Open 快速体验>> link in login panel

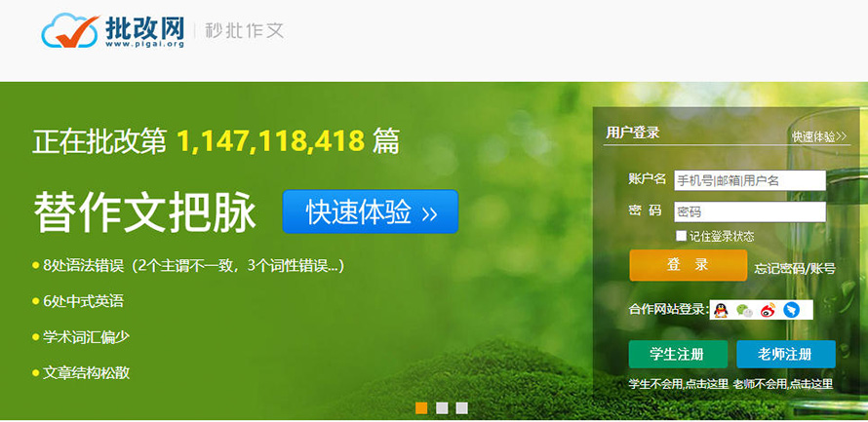819,136
